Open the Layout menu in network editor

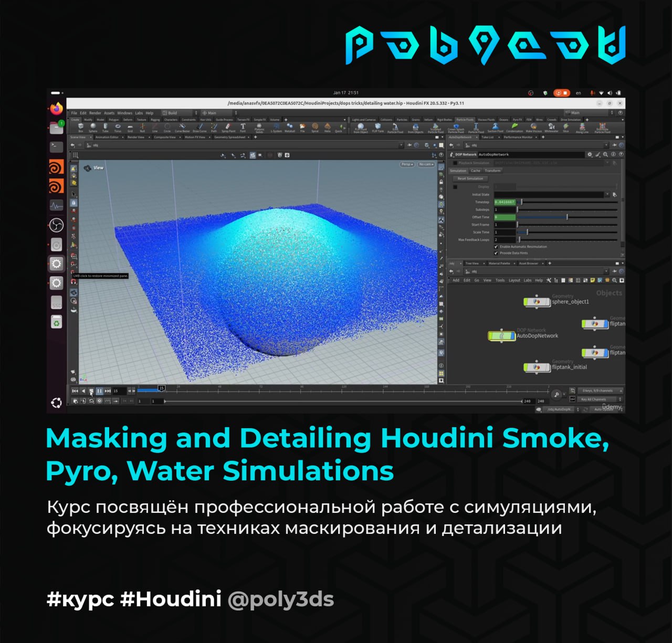click(514, 280)
